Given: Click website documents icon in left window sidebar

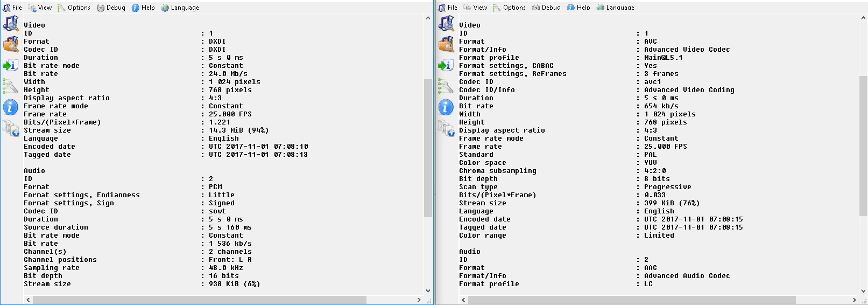Looking at the screenshot, I should [11, 128].
